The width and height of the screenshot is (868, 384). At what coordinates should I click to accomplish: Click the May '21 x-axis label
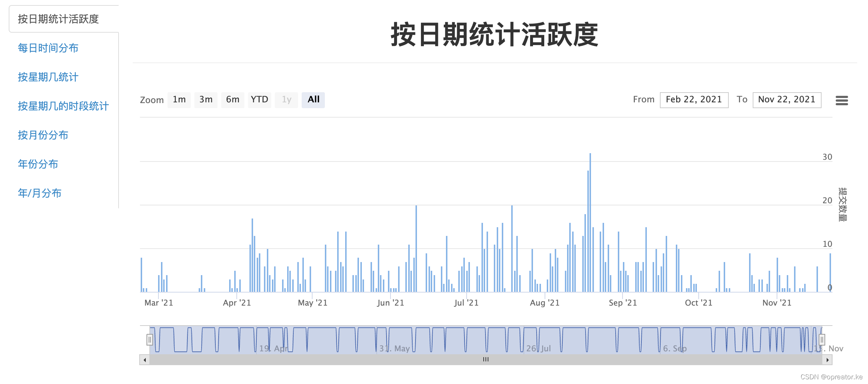[313, 303]
